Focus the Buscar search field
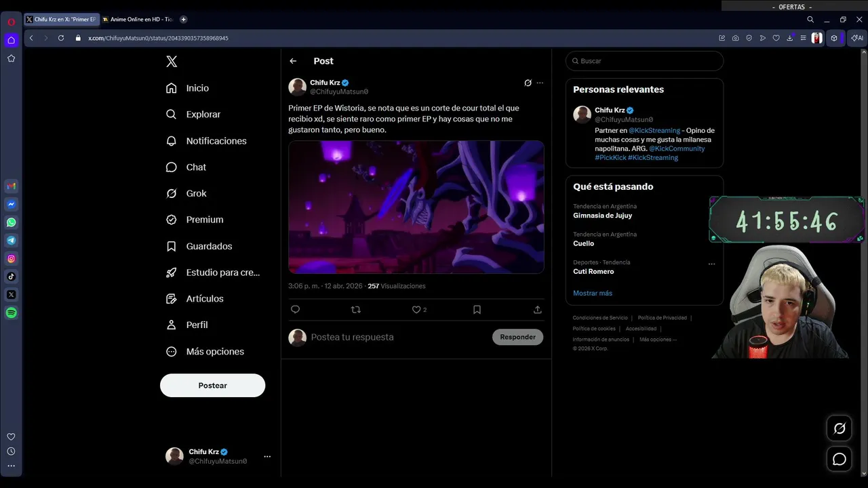The width and height of the screenshot is (868, 488). (x=644, y=61)
